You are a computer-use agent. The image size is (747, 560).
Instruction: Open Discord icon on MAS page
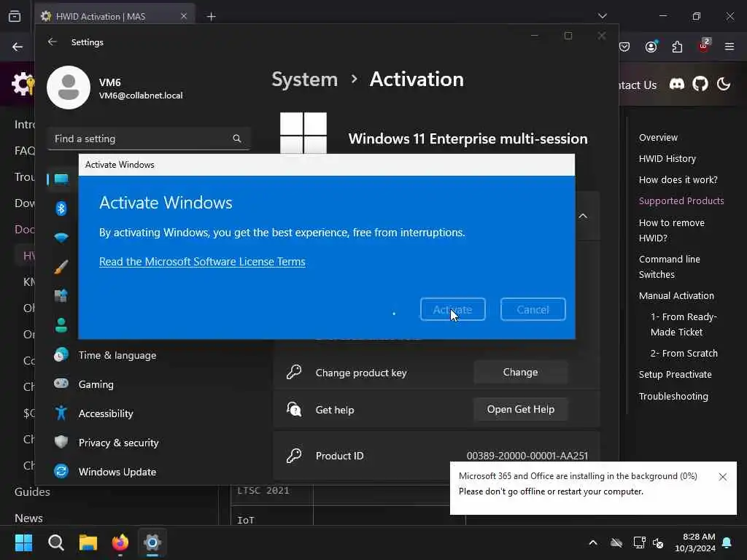(x=677, y=85)
